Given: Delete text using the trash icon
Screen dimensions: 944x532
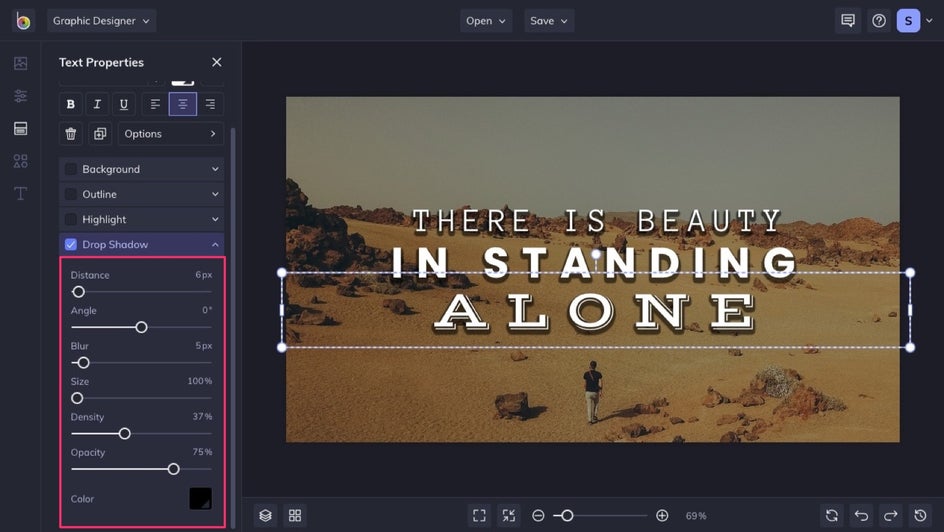Looking at the screenshot, I should 71,134.
